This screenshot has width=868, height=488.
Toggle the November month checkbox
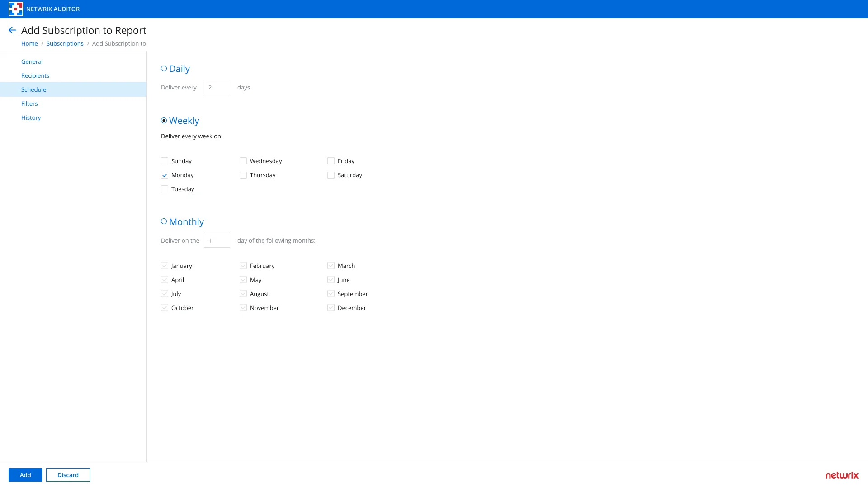pyautogui.click(x=243, y=308)
